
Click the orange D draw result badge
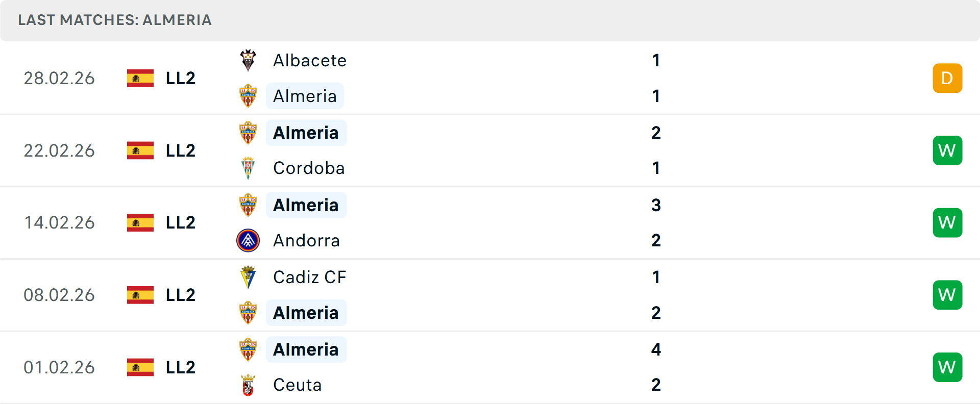(x=947, y=78)
